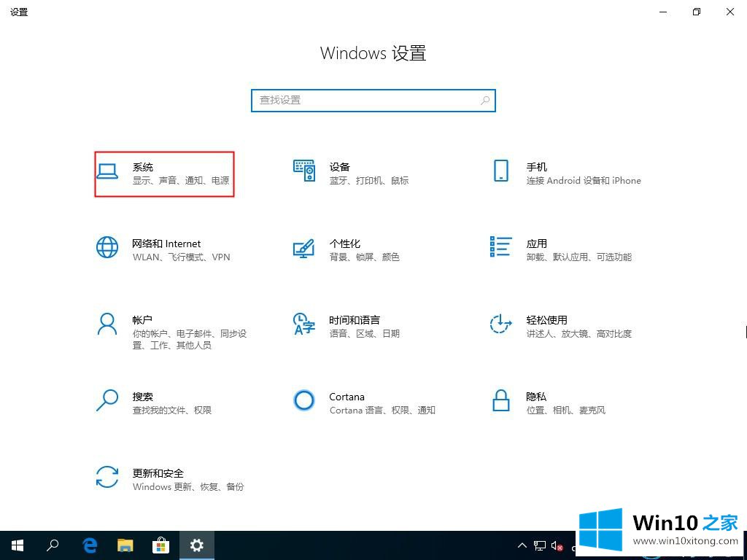Open the 搜索 magnifier icon in settings
The height and width of the screenshot is (560, 747).
pyautogui.click(x=107, y=400)
